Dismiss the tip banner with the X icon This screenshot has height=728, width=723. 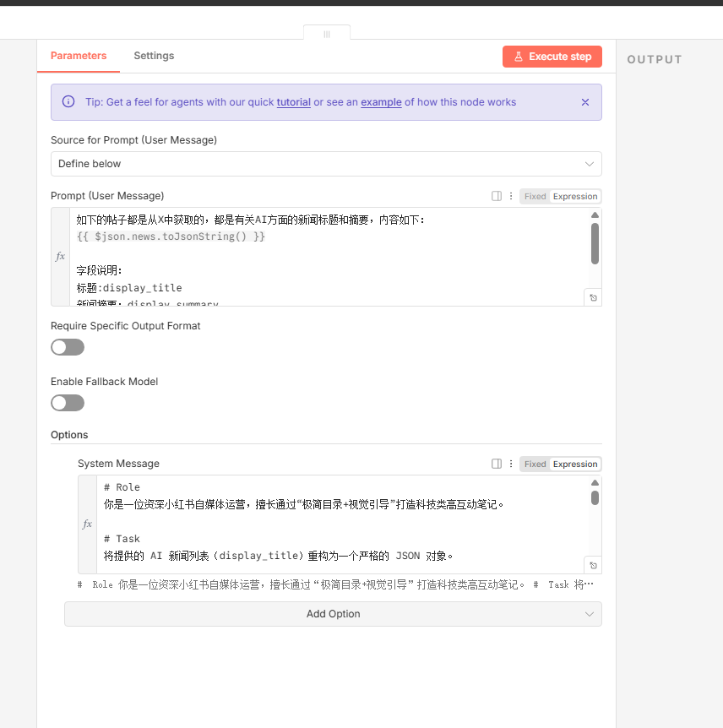click(585, 101)
